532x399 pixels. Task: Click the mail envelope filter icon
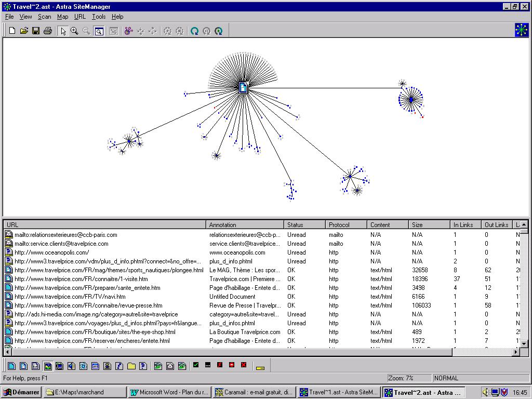[x=170, y=366]
